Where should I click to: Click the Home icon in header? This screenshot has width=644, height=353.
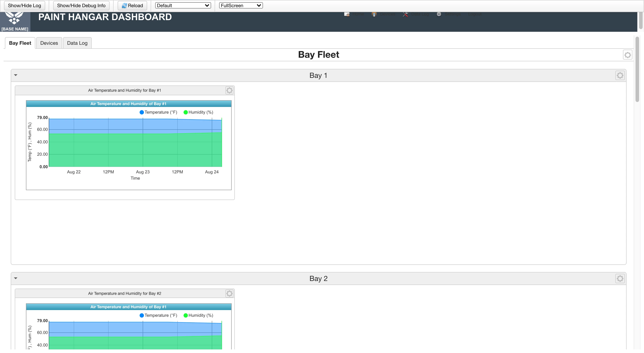347,14
